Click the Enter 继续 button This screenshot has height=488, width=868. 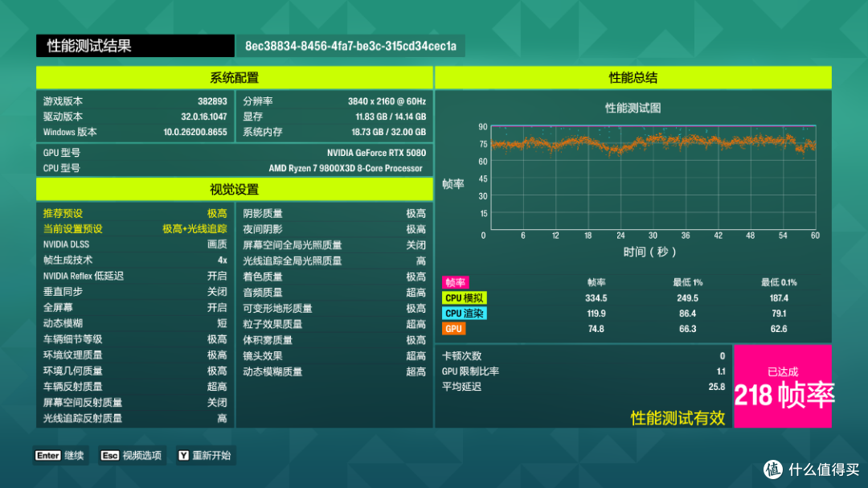60,455
